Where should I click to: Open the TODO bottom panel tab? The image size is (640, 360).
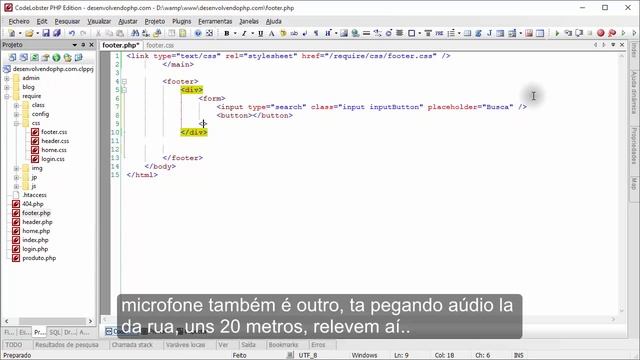[x=13, y=345]
